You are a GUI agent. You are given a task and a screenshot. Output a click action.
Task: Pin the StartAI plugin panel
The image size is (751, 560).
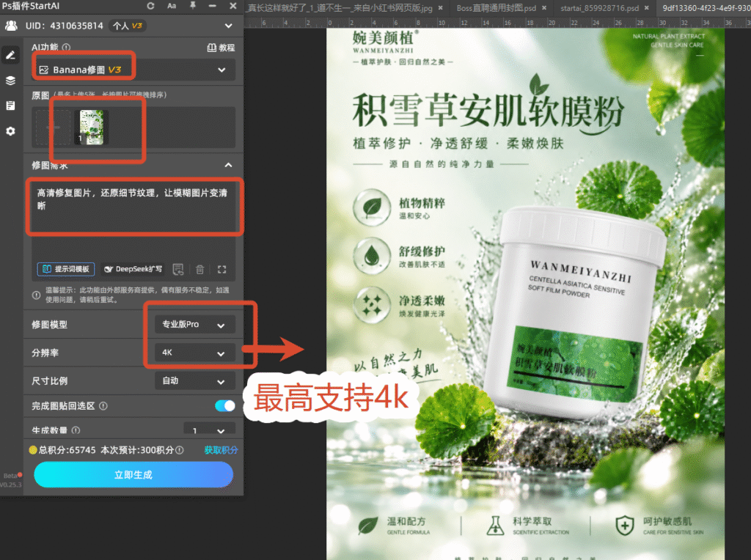point(193,6)
